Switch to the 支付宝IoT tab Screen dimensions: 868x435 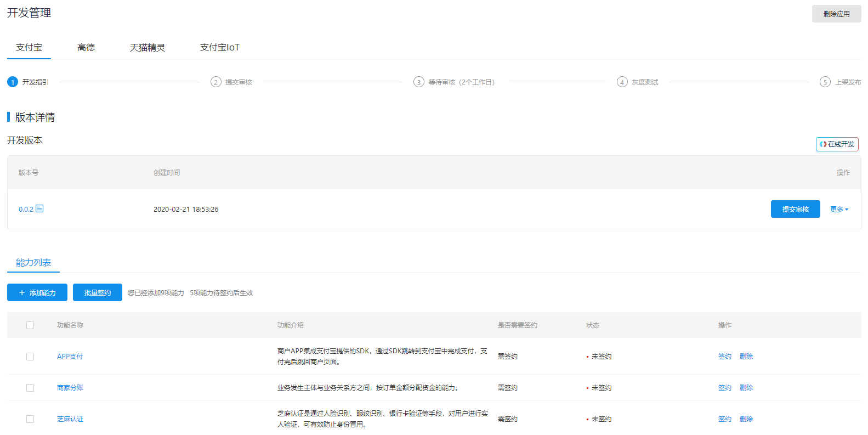pyautogui.click(x=220, y=48)
